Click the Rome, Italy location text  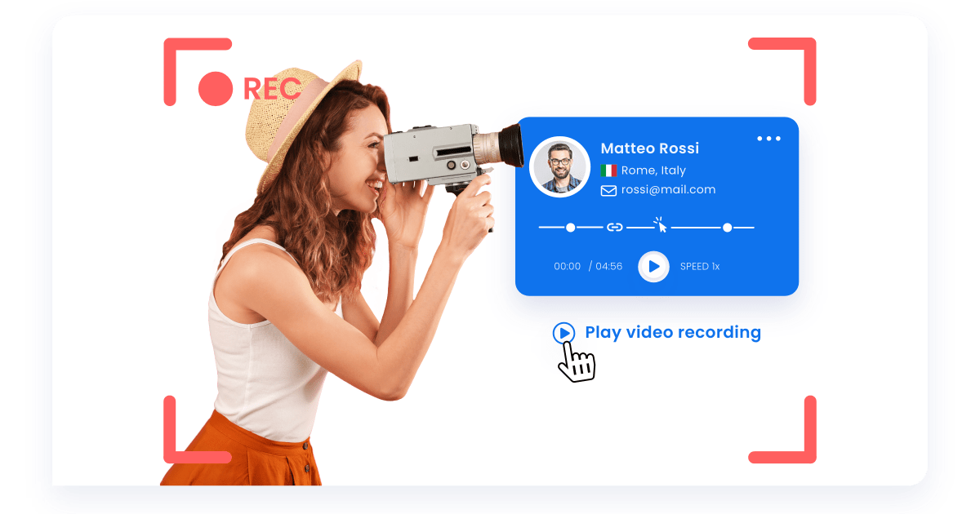click(x=653, y=171)
